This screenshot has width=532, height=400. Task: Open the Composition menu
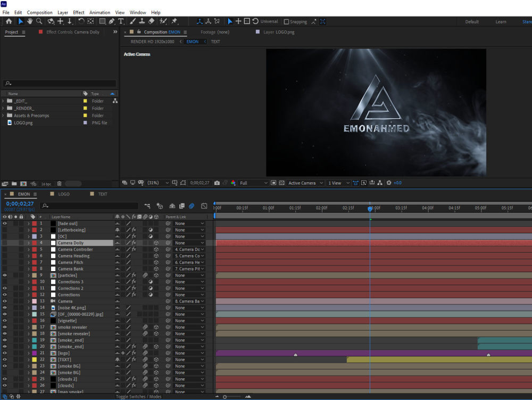(40, 13)
